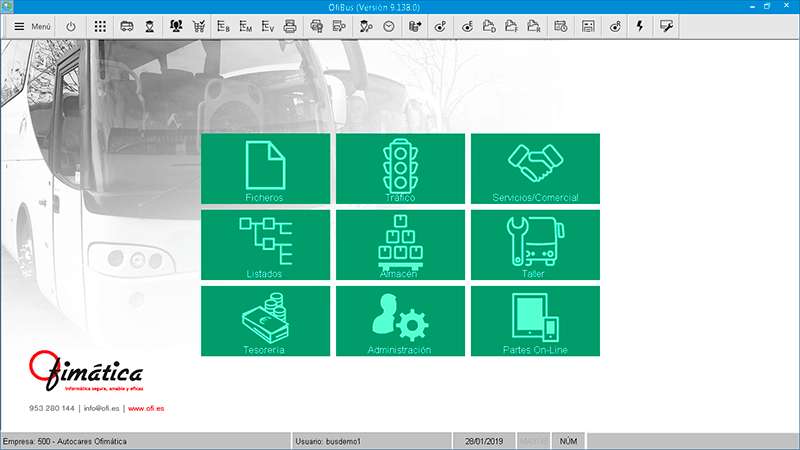Open the Partes On-Line tile
Screen dimensions: 800x450
click(x=535, y=321)
